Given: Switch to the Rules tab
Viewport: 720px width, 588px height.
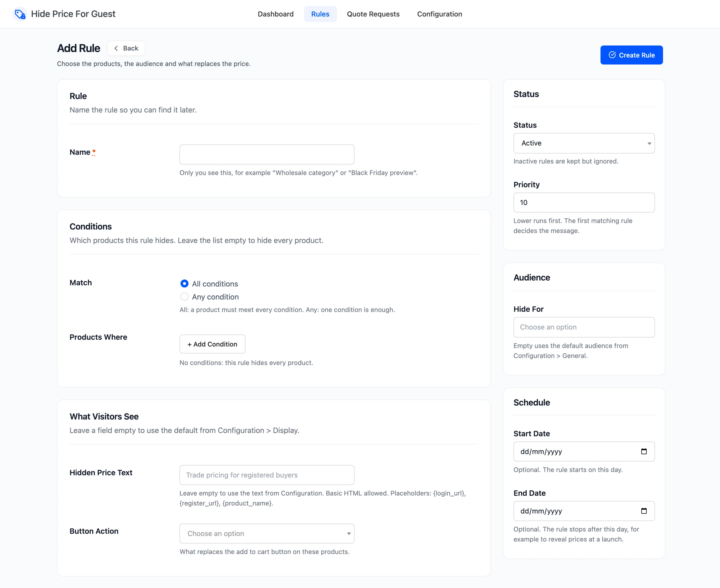Looking at the screenshot, I should [320, 14].
